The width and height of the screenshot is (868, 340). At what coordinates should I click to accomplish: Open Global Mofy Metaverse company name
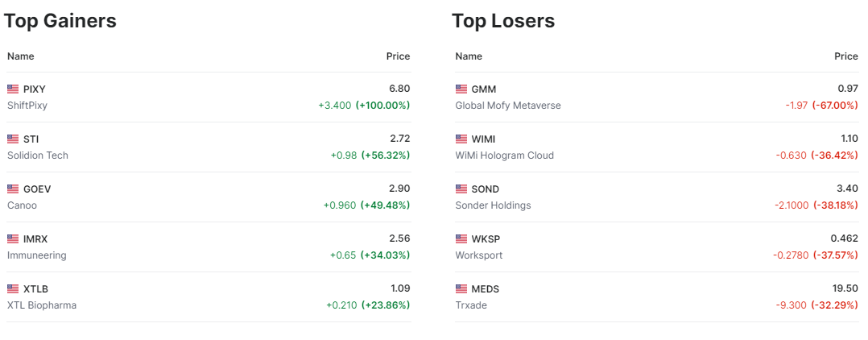[507, 106]
